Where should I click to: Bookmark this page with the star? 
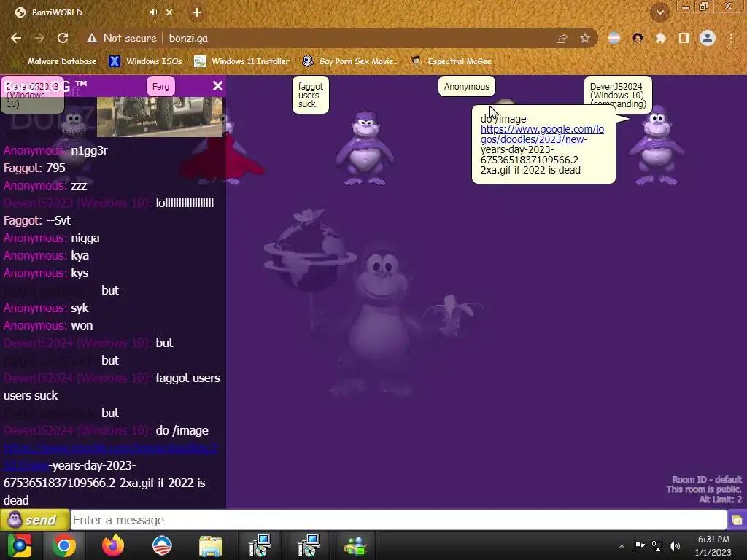pyautogui.click(x=585, y=38)
